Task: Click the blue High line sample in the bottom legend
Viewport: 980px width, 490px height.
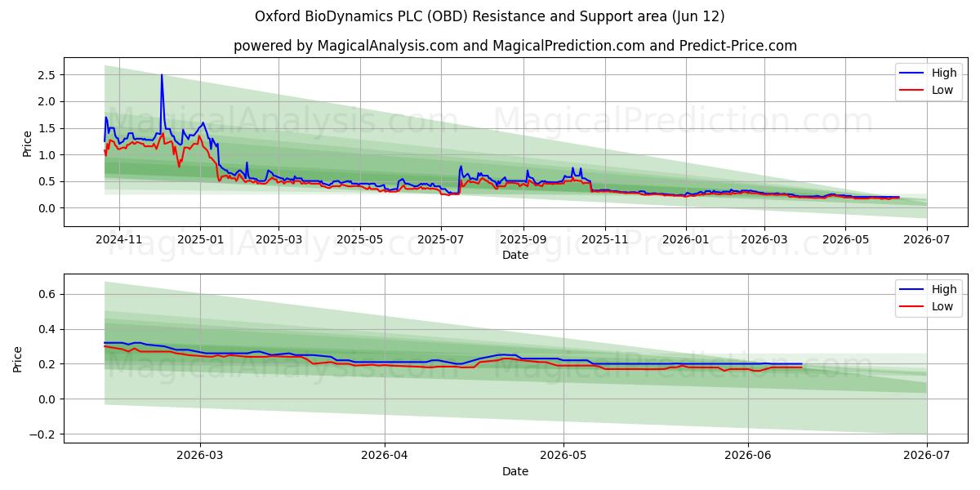Action: [x=911, y=290]
